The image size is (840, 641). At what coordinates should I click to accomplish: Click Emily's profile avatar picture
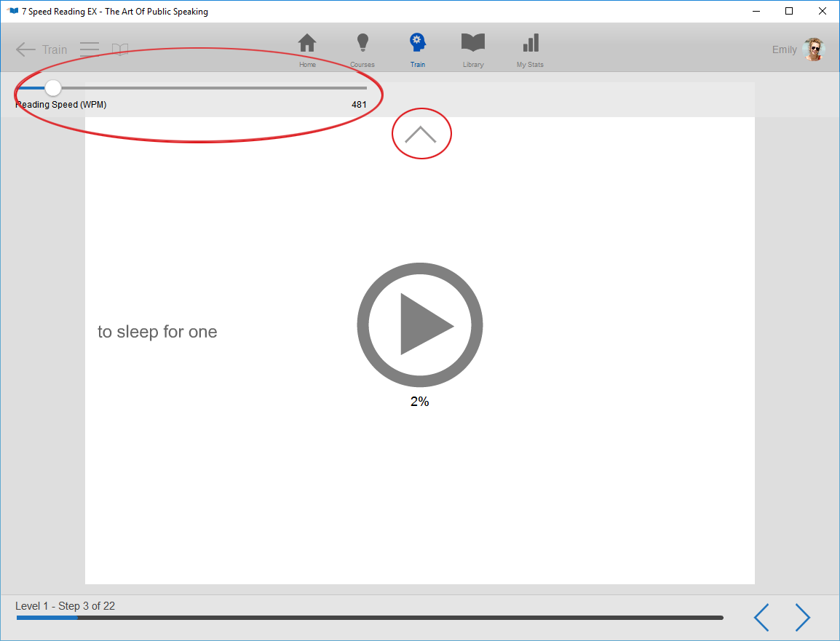(813, 49)
